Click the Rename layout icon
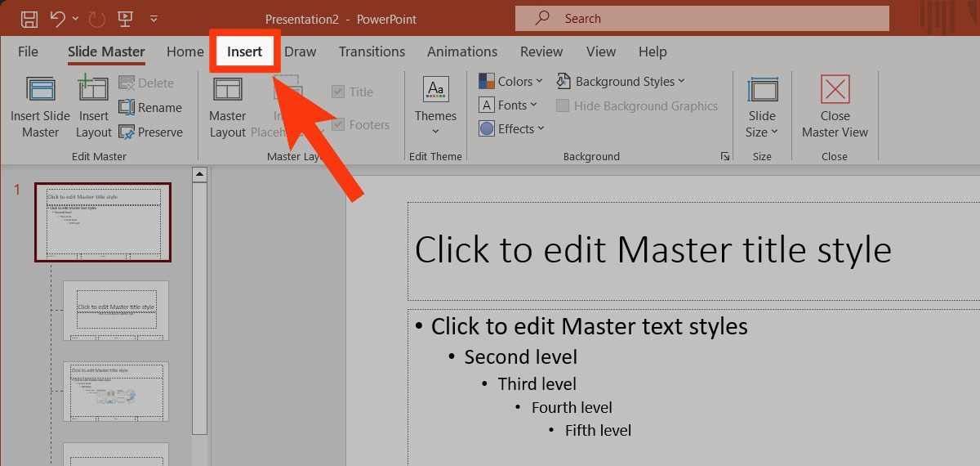 pyautogui.click(x=127, y=108)
